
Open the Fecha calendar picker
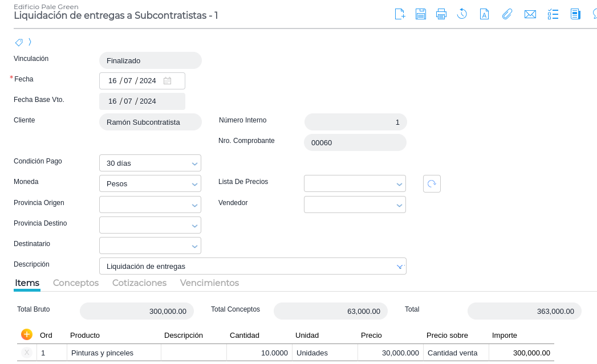[x=167, y=81]
